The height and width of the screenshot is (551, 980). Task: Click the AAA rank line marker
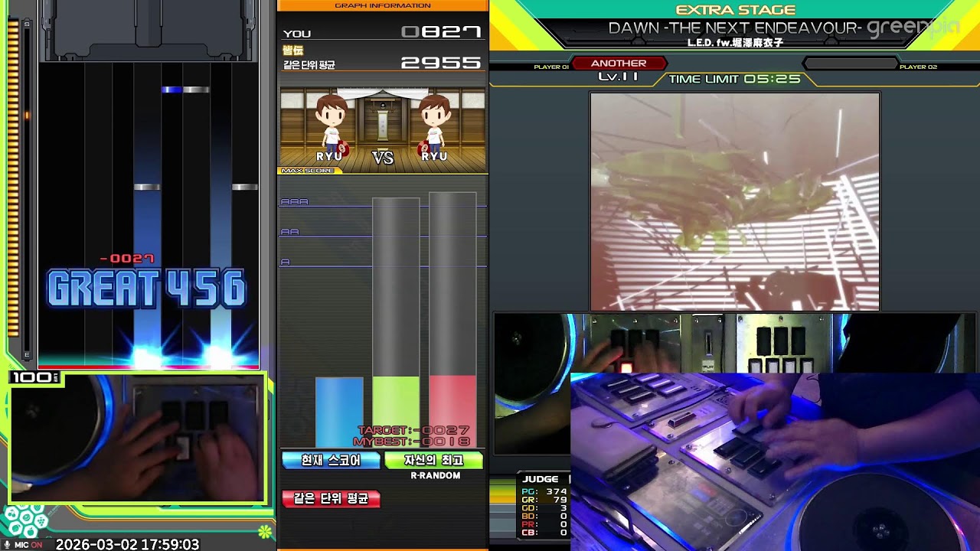[294, 202]
